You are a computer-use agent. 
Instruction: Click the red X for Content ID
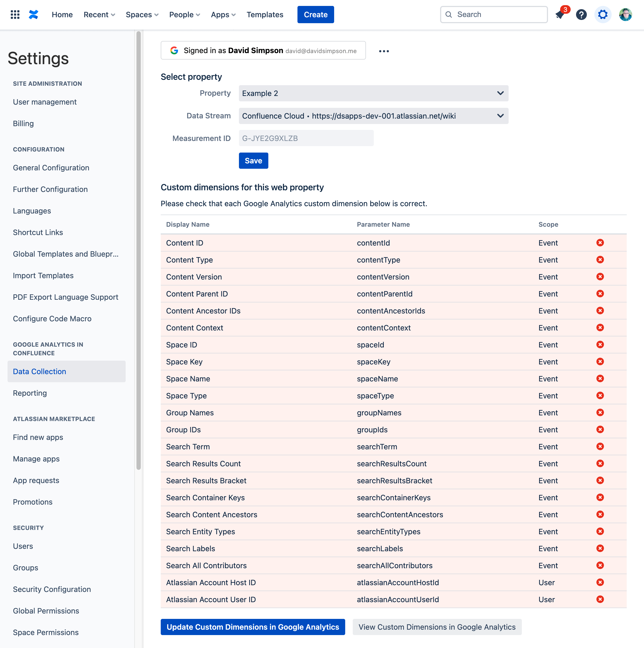(600, 243)
